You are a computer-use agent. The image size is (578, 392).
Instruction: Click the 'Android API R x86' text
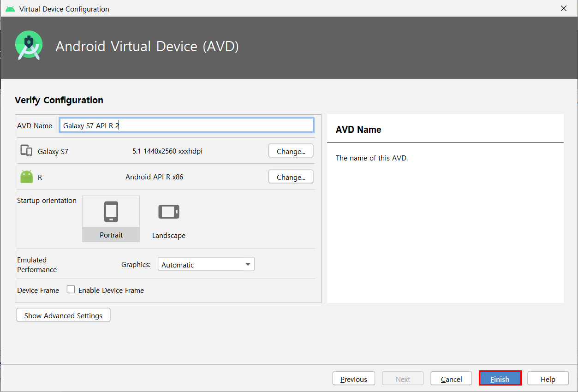(155, 177)
